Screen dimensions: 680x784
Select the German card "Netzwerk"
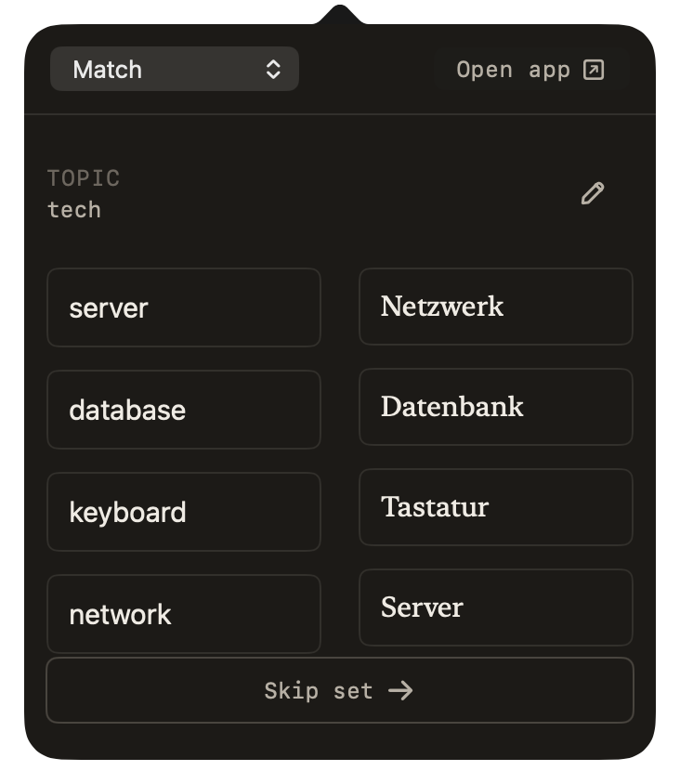pyautogui.click(x=496, y=307)
